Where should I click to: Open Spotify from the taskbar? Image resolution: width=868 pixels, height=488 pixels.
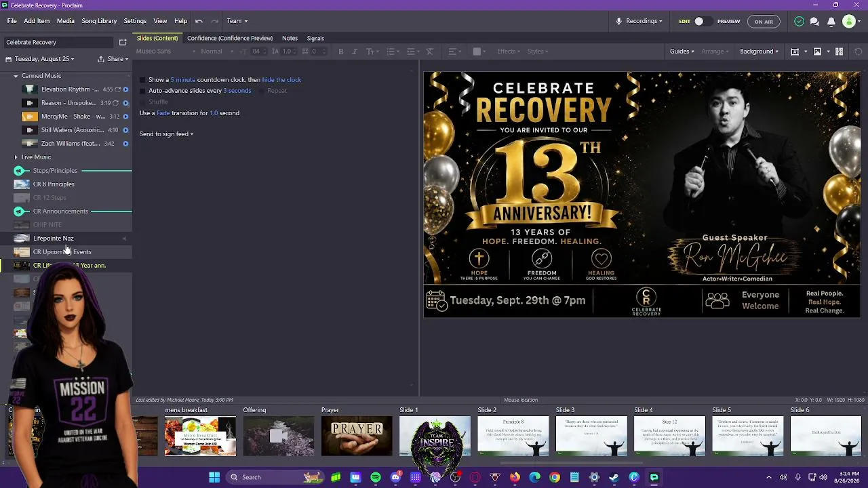coord(376,477)
